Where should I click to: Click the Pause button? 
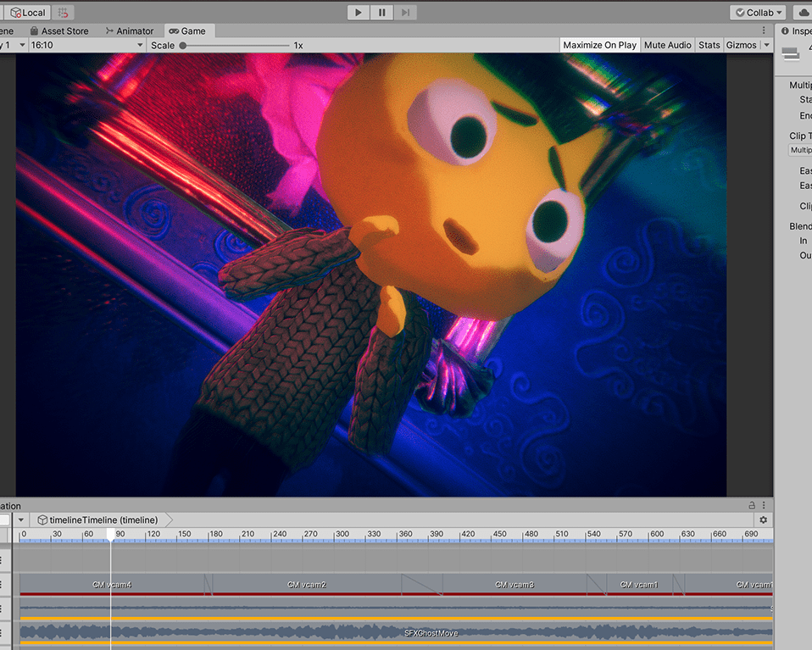[x=381, y=13]
